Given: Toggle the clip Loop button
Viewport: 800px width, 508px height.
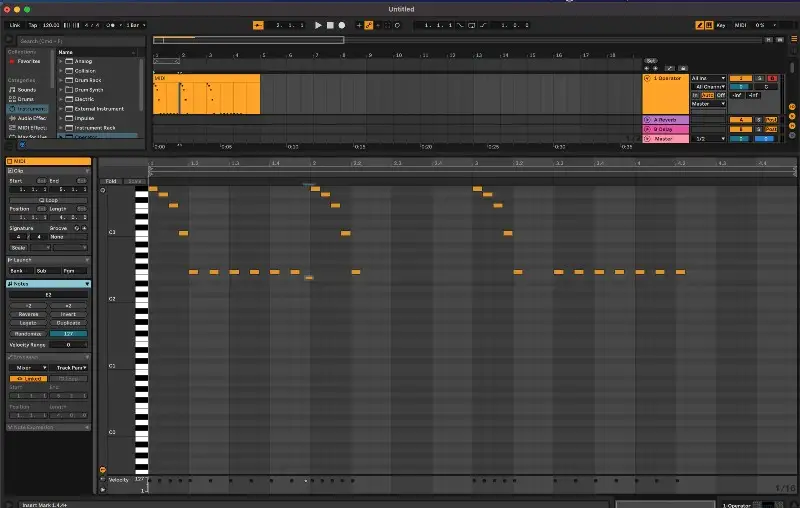Looking at the screenshot, I should coord(48,200).
